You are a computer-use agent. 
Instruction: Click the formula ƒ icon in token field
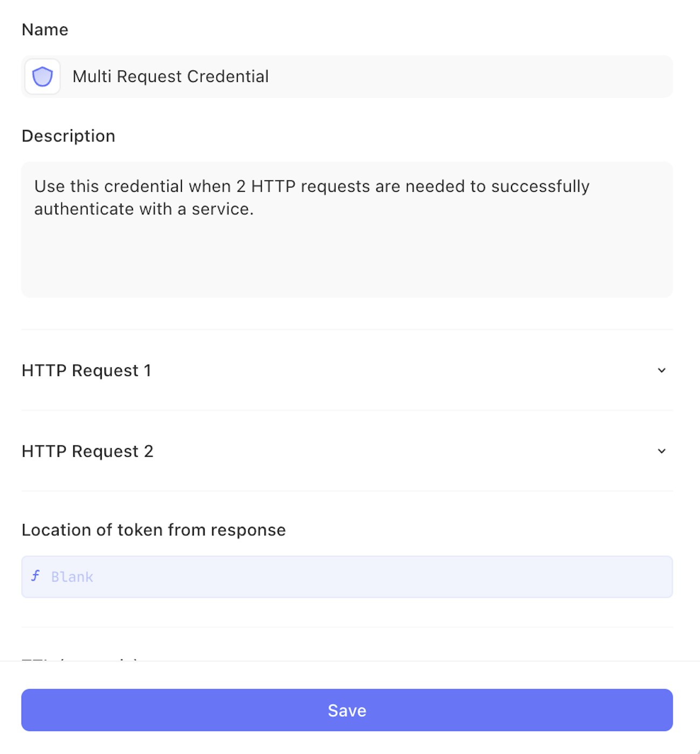pyautogui.click(x=36, y=576)
